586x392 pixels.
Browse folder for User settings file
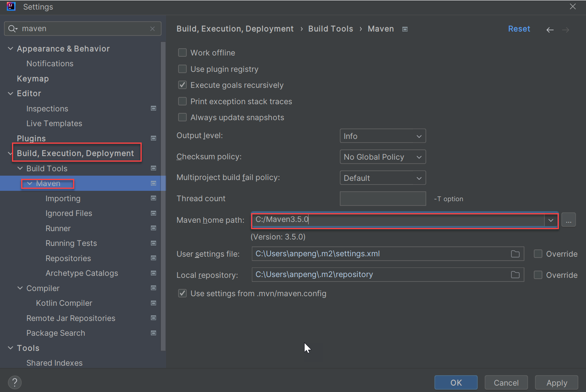[515, 254]
